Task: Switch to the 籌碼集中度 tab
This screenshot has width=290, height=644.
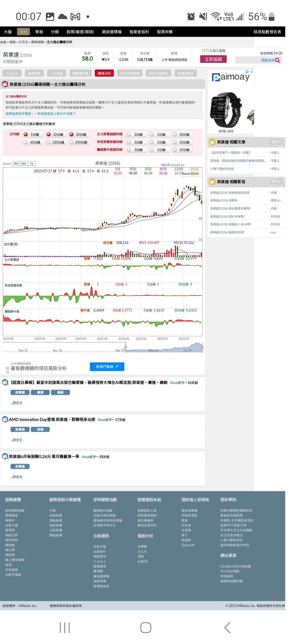Action: coord(81,73)
